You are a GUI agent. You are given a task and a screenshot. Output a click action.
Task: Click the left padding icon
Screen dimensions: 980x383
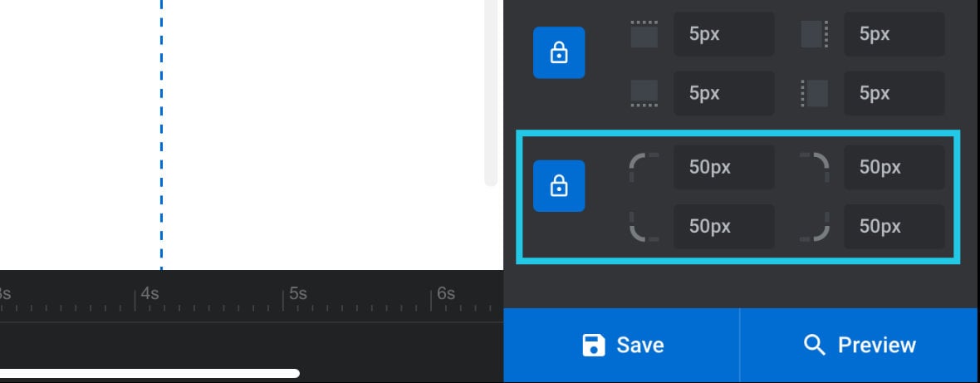pos(815,93)
